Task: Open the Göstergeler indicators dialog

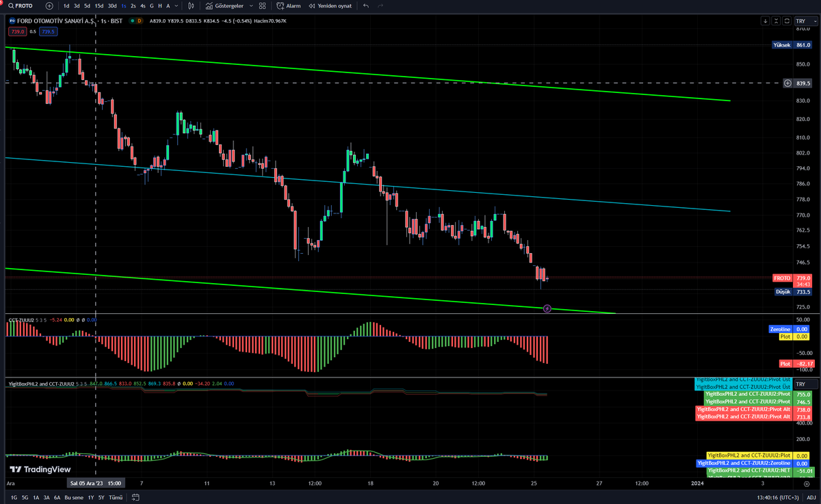Action: [x=224, y=5]
